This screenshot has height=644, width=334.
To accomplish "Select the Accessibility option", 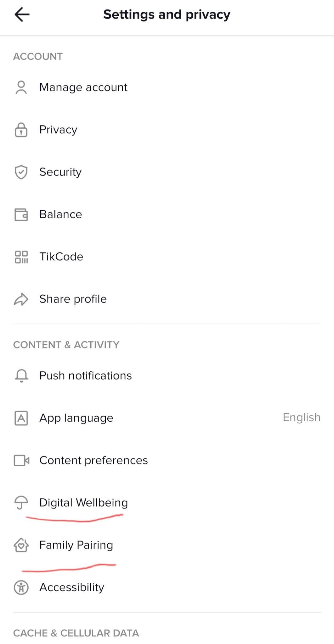I will pos(71,587).
